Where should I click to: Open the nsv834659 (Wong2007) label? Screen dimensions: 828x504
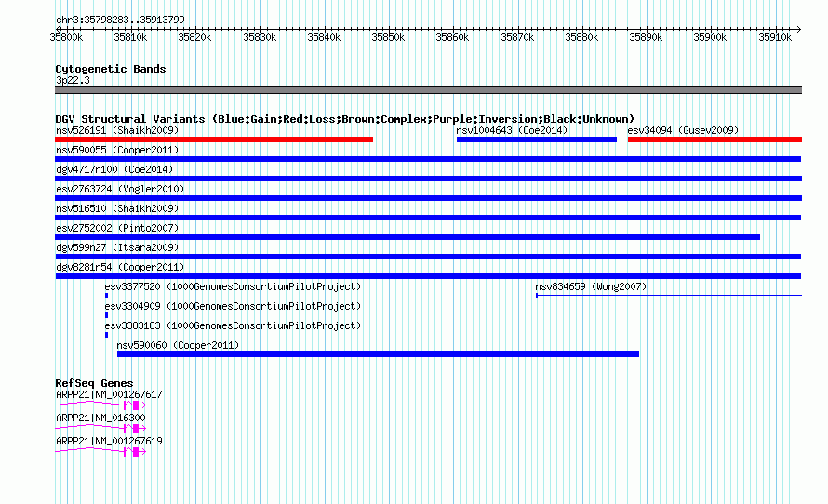click(x=591, y=286)
